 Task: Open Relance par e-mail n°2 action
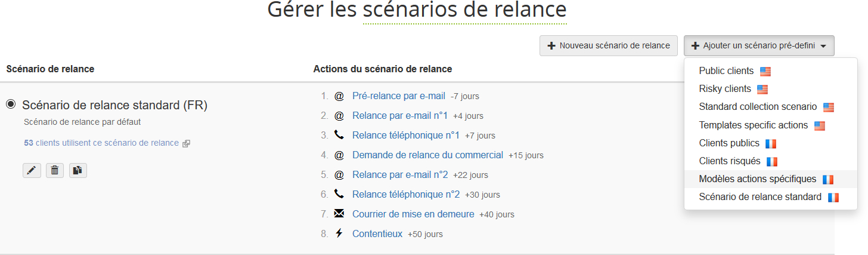pyautogui.click(x=400, y=174)
